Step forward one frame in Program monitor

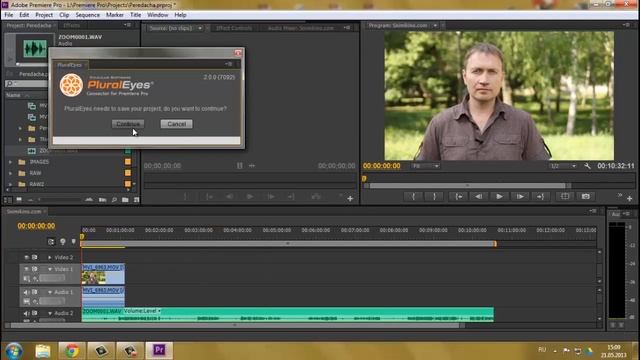pos(520,197)
